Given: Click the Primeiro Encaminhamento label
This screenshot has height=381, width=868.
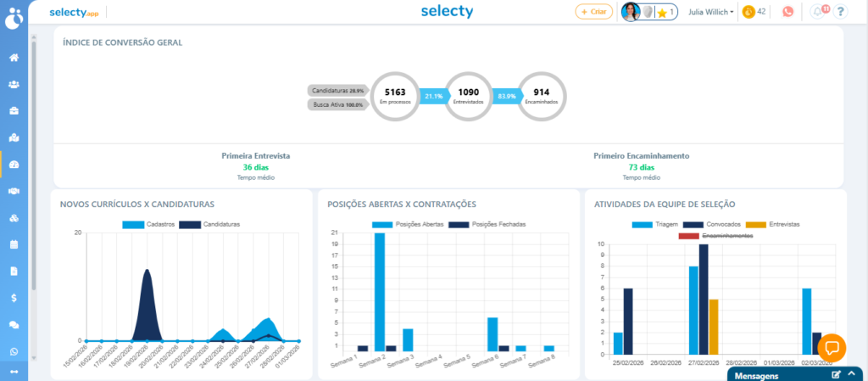Looking at the screenshot, I should pyautogui.click(x=641, y=156).
